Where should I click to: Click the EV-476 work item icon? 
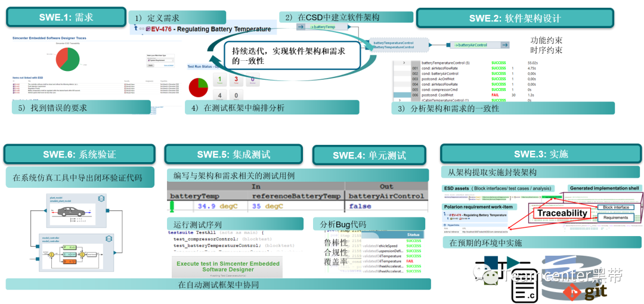coord(148,29)
